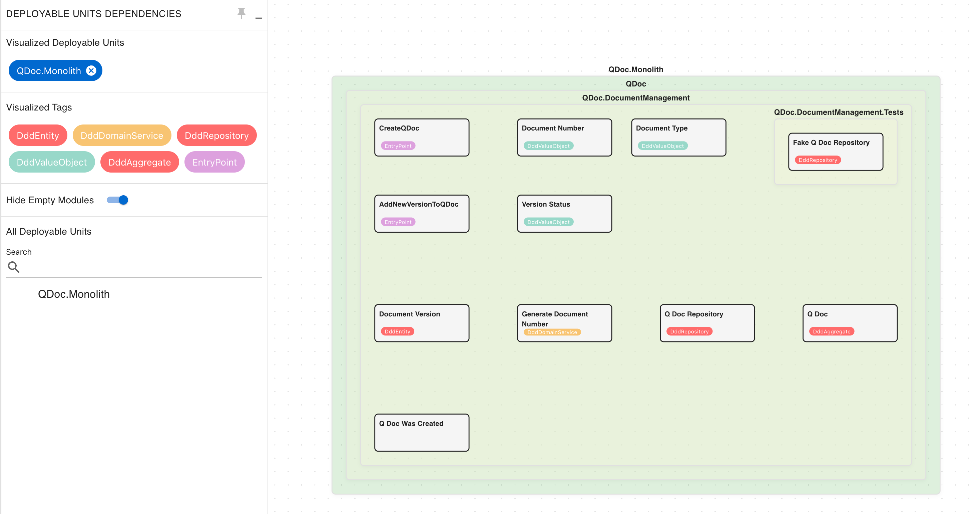Pin the Deployable Units Dependencies panel
Screen dimensions: 980x514
click(x=241, y=13)
